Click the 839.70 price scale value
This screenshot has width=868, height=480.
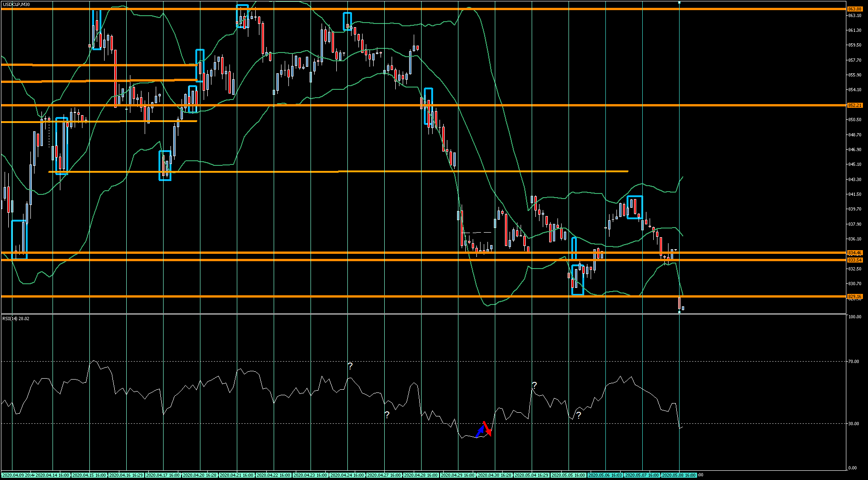pyautogui.click(x=855, y=209)
